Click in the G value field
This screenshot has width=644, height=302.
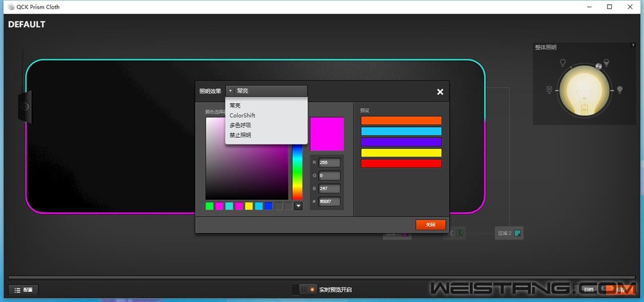(329, 176)
